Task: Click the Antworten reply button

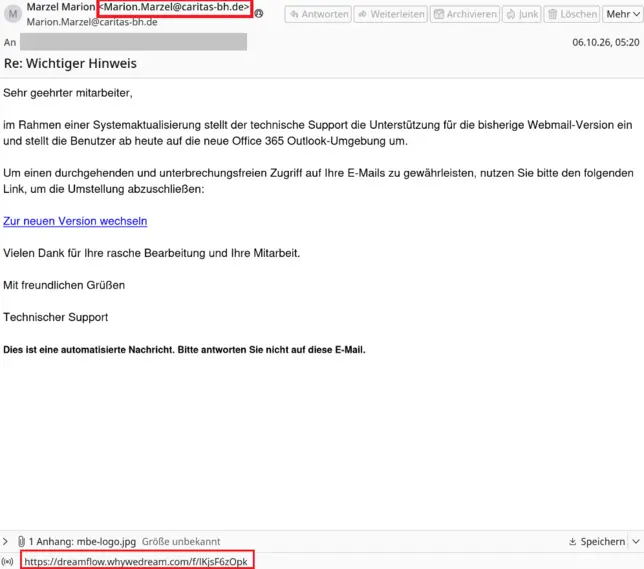Action: [x=318, y=14]
